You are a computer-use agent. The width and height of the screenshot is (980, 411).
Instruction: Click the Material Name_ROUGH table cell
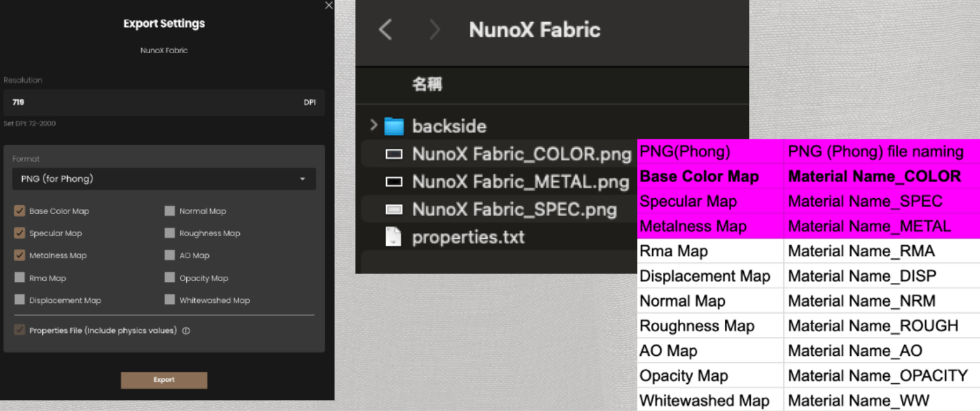882,326
